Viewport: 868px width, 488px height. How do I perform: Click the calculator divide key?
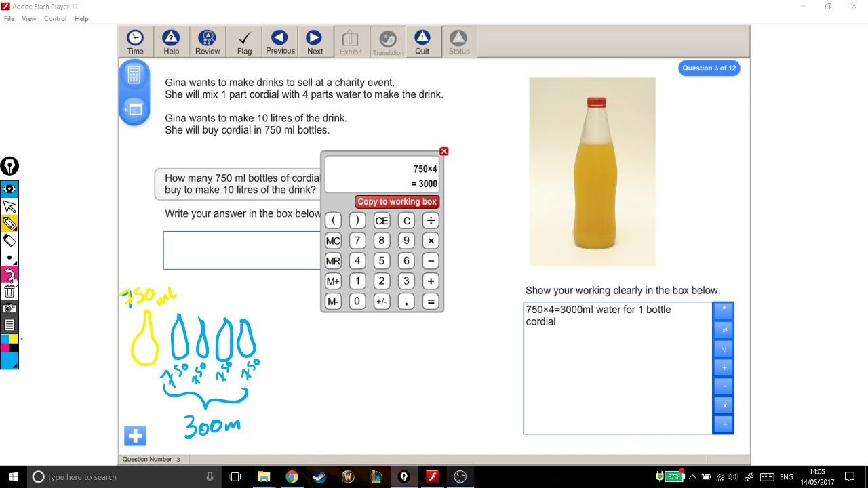coord(431,220)
